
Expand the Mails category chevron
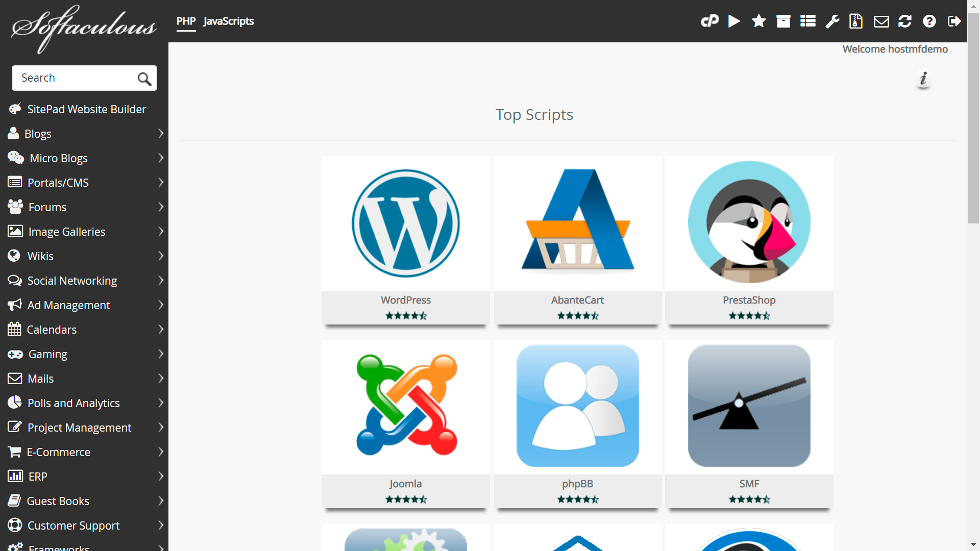click(x=161, y=378)
